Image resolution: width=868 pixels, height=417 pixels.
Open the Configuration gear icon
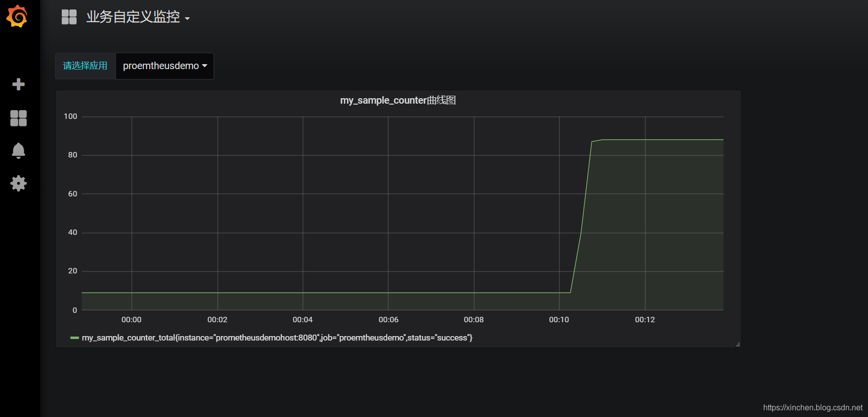click(18, 184)
